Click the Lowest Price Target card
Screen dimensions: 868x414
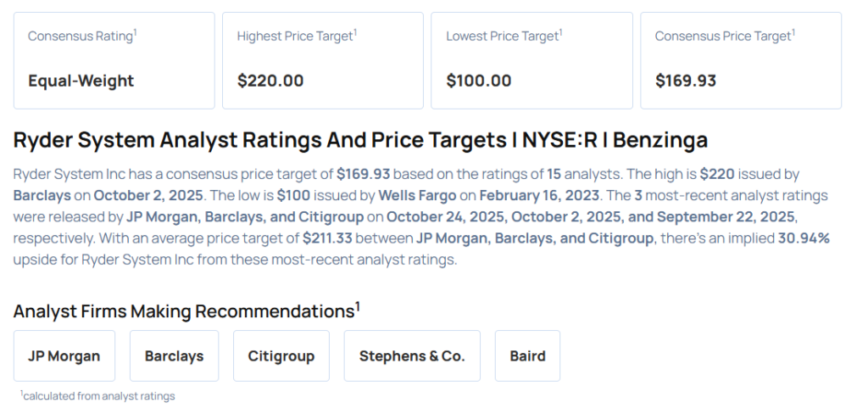pos(531,60)
